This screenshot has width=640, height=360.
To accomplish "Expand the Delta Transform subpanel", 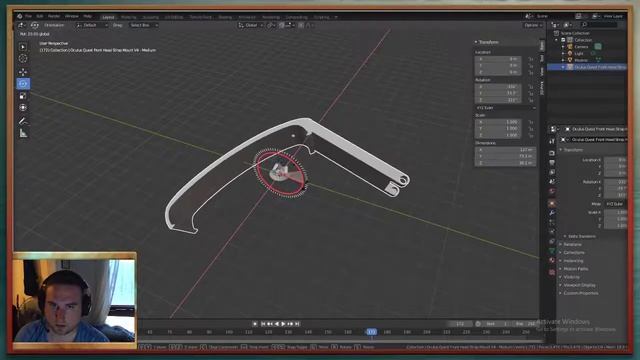I will pyautogui.click(x=581, y=236).
